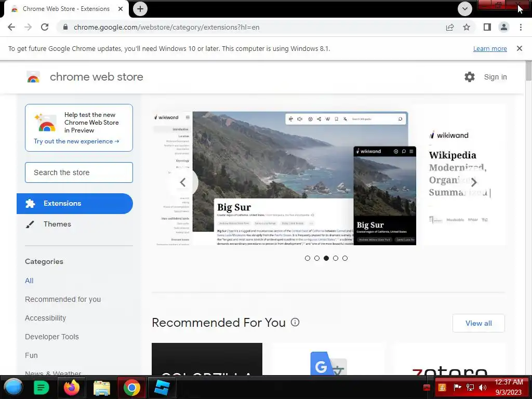Click the page vertical scrollbar thumb
Screen dimensions: 532x399
click(x=528, y=70)
